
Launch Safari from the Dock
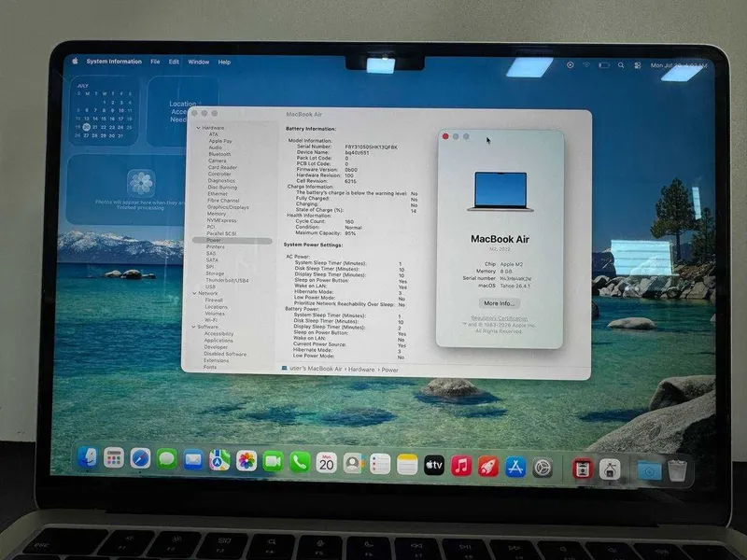[140, 459]
